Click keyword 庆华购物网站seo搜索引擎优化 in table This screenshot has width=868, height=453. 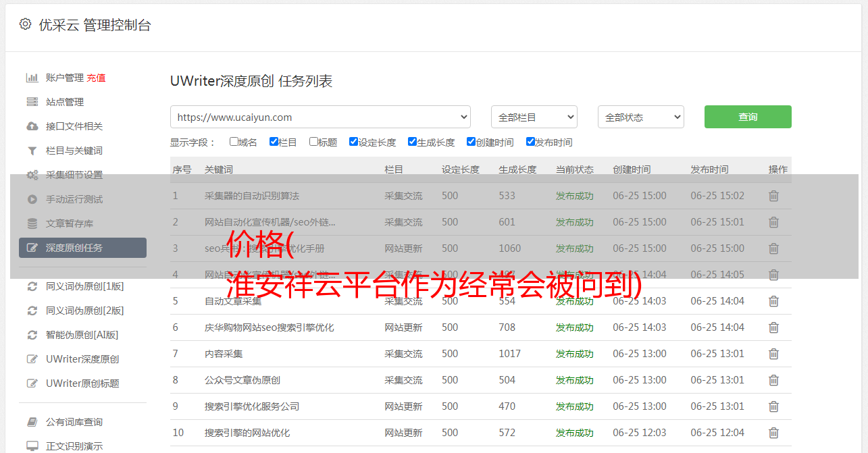269,327
